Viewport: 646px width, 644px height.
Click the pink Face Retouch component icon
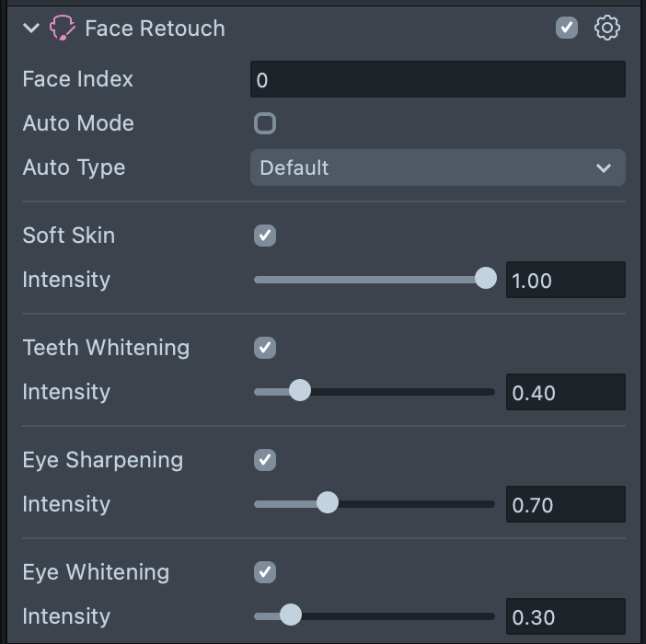coord(62,29)
